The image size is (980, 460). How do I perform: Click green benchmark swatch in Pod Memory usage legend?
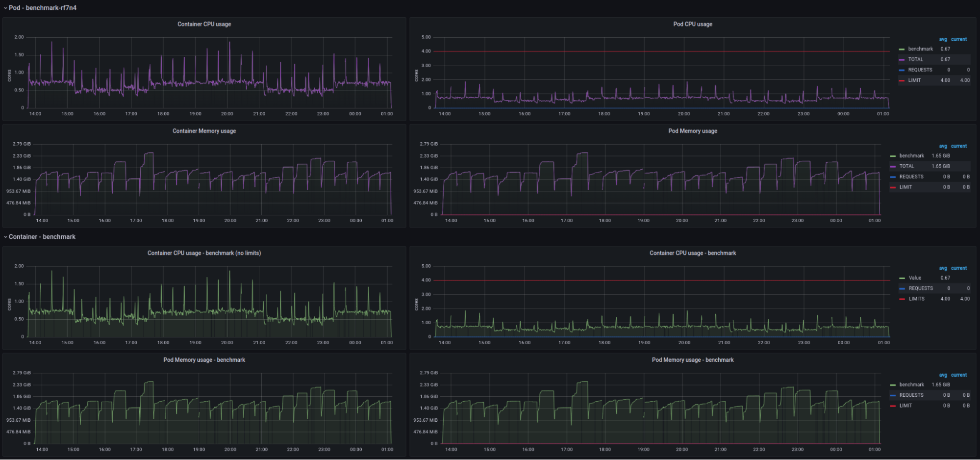click(893, 156)
